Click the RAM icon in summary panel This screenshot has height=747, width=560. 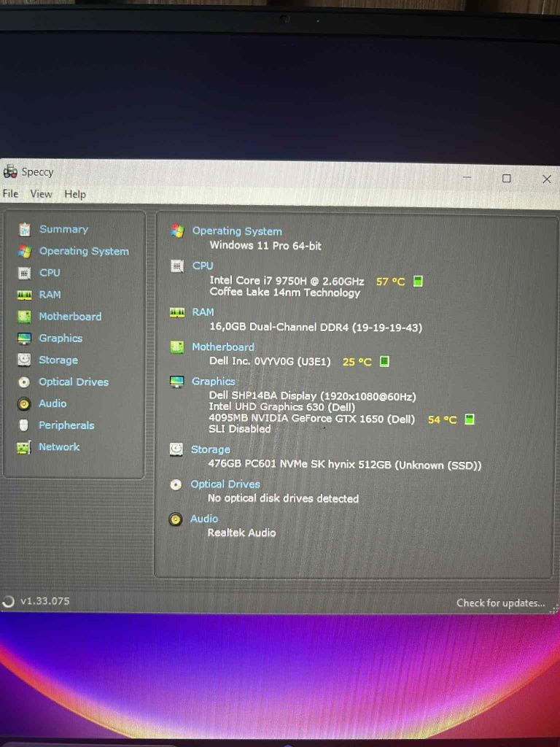point(177,312)
